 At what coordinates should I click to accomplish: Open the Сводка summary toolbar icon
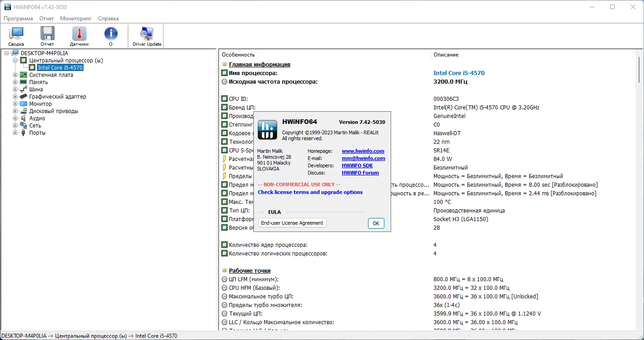coord(16,33)
